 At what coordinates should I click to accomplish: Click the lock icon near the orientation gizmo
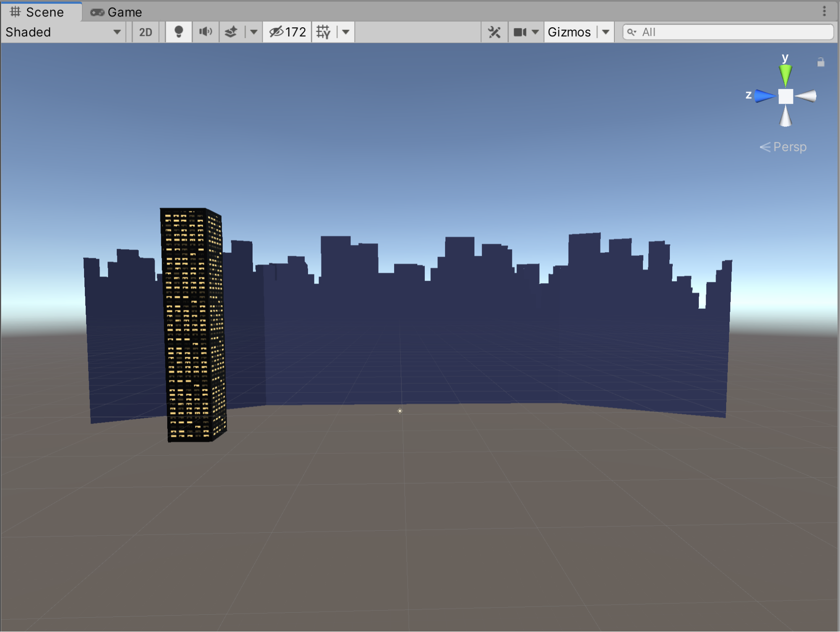point(820,62)
